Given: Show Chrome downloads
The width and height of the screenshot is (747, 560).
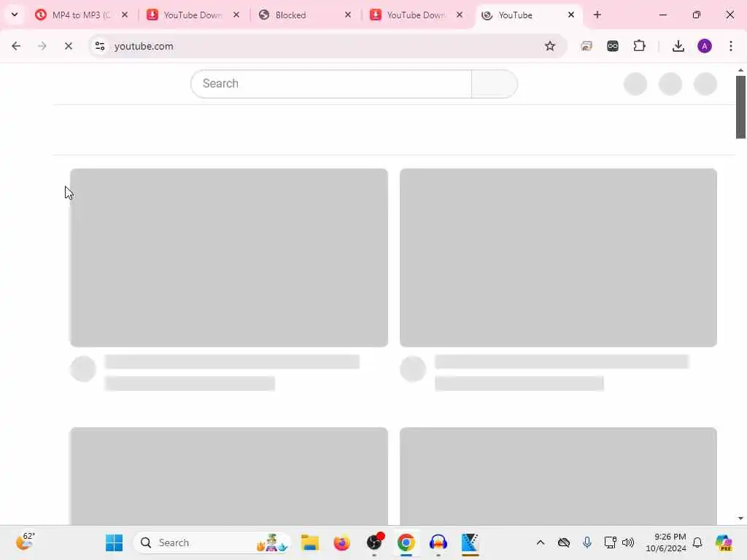Looking at the screenshot, I should [678, 46].
